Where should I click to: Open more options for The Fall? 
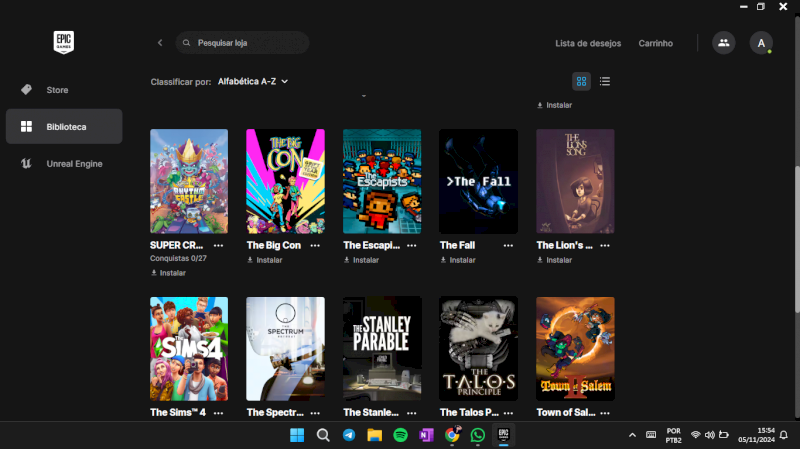pyautogui.click(x=508, y=245)
